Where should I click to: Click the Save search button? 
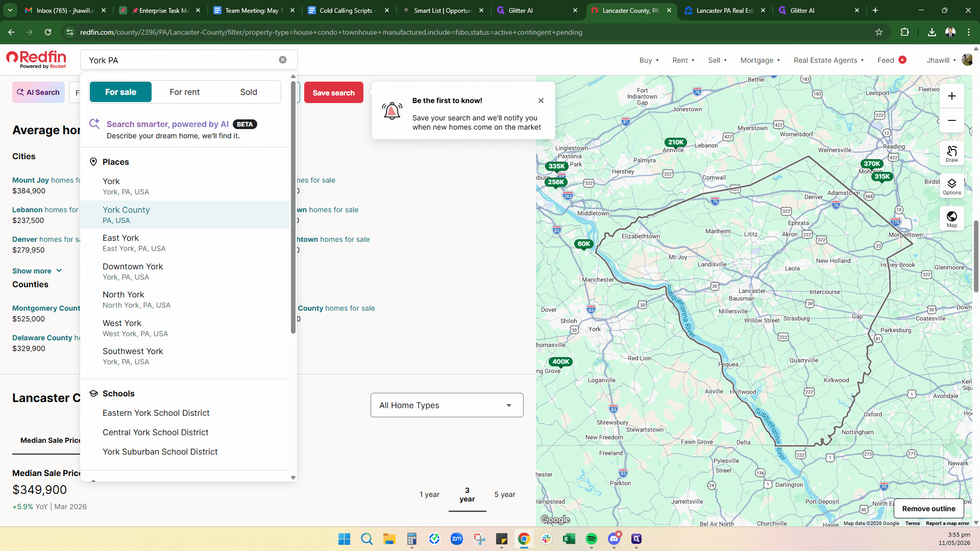coord(334,92)
